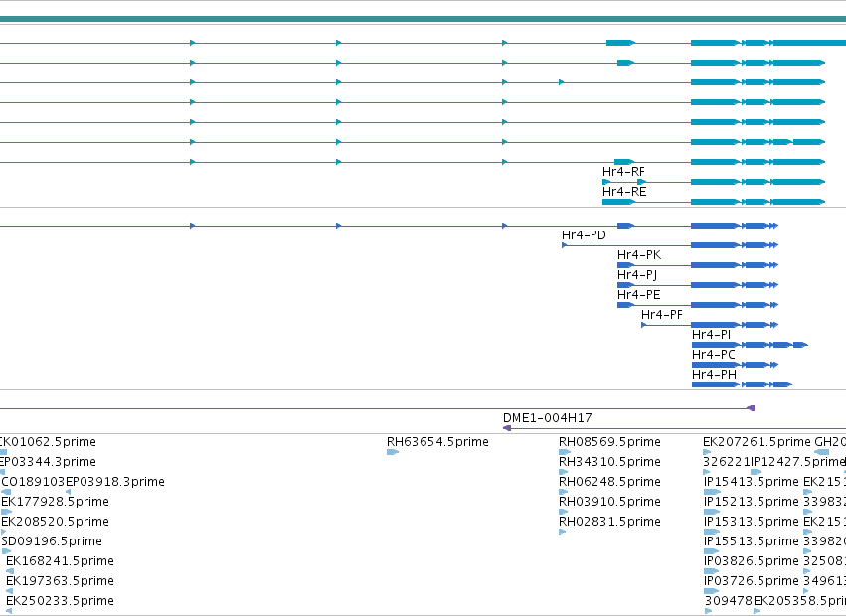
Task: Click the EST glyph under RH08569.5prime
Action: tap(565, 452)
